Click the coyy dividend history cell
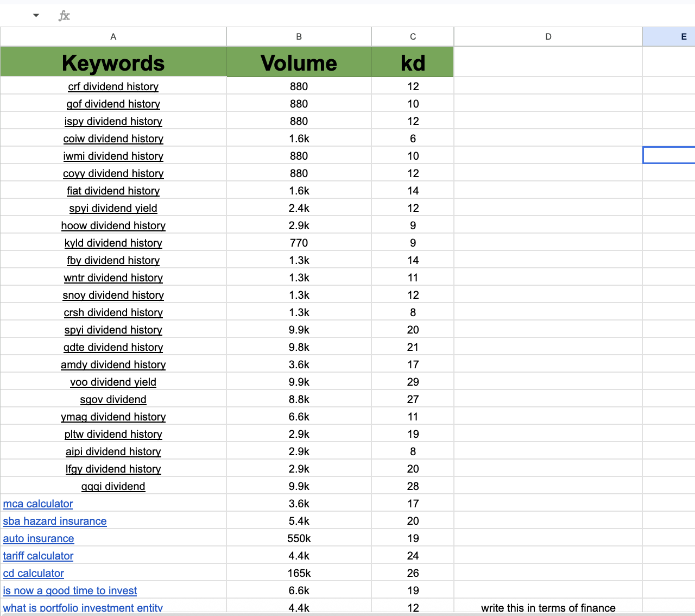The height and width of the screenshot is (616, 695). [x=113, y=173]
